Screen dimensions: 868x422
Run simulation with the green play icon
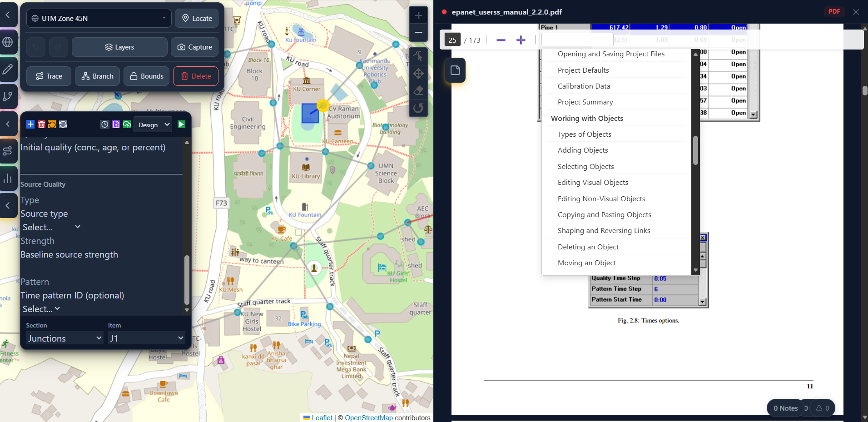click(x=181, y=124)
